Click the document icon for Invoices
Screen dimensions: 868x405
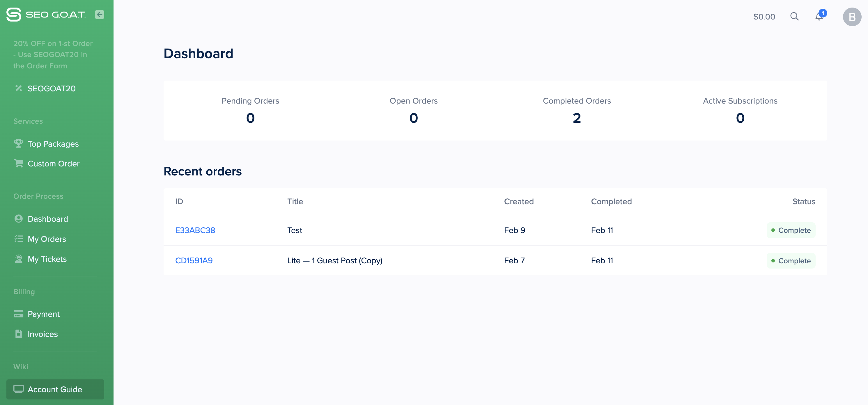(x=19, y=333)
